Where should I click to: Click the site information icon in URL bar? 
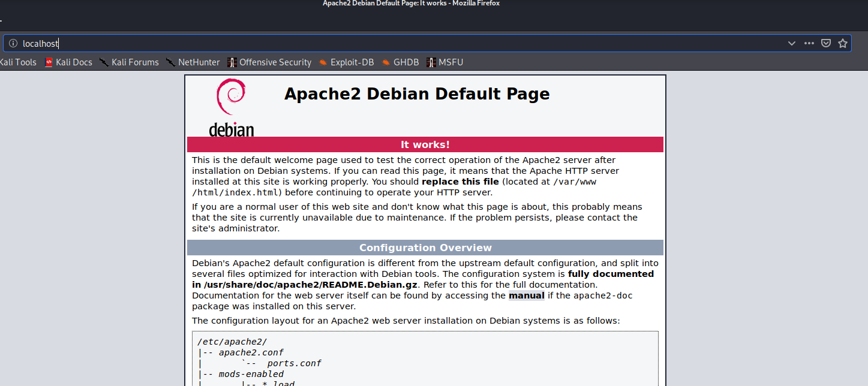coord(13,43)
